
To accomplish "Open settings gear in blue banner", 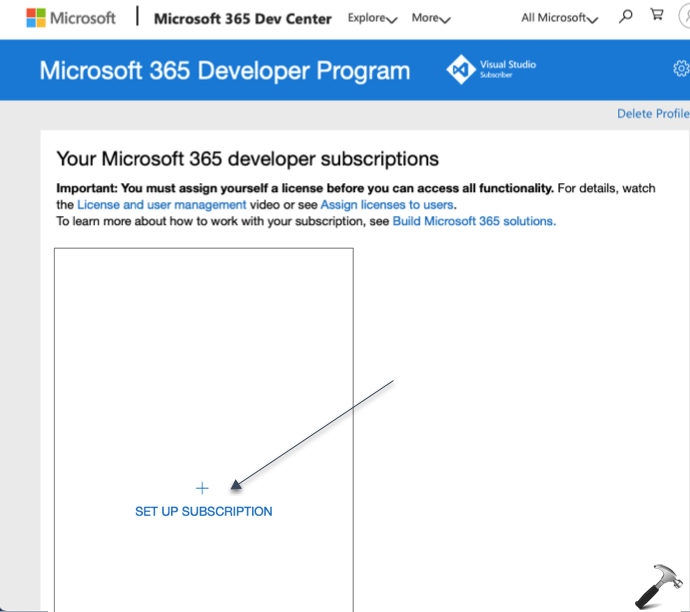I will pos(681,69).
